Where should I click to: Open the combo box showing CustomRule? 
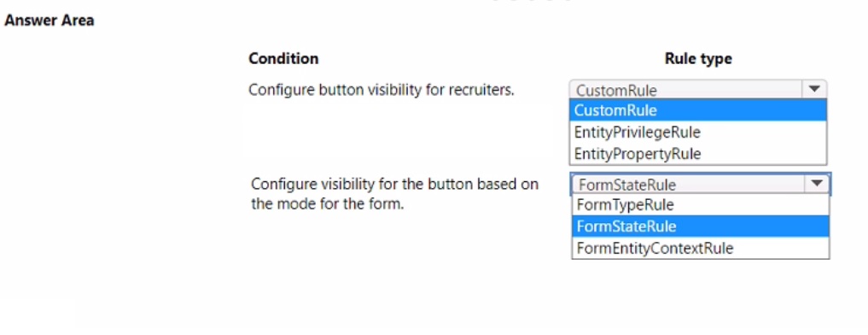698,89
